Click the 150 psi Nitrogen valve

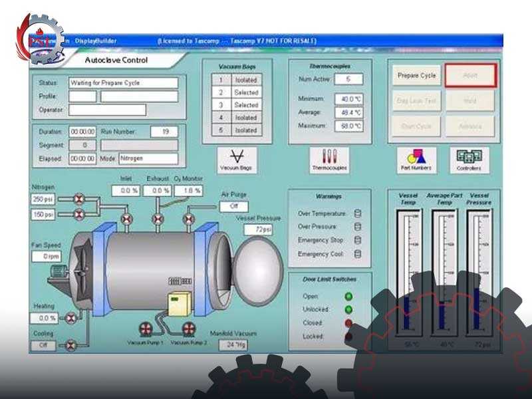(79, 214)
